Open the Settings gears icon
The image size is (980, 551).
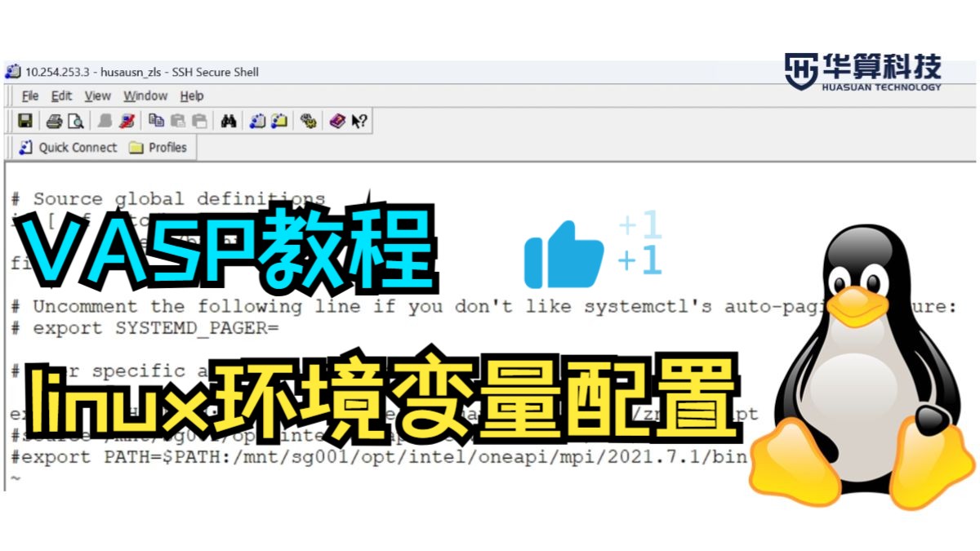click(x=308, y=122)
